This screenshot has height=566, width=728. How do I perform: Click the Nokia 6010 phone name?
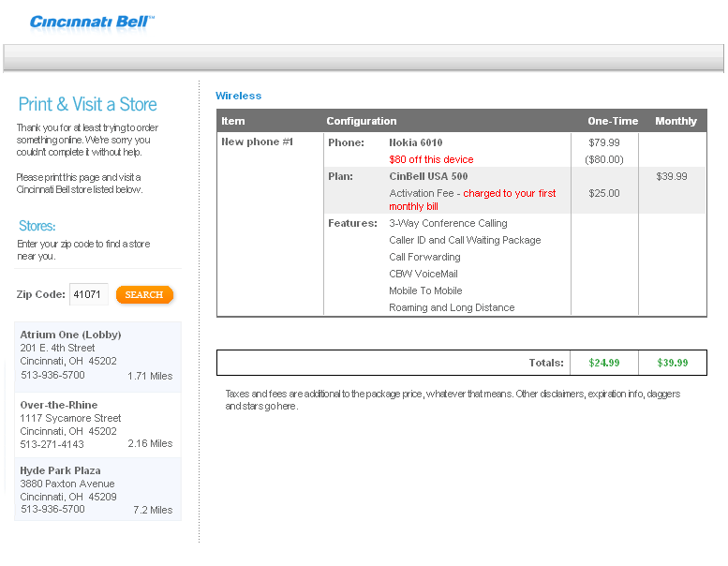point(416,142)
